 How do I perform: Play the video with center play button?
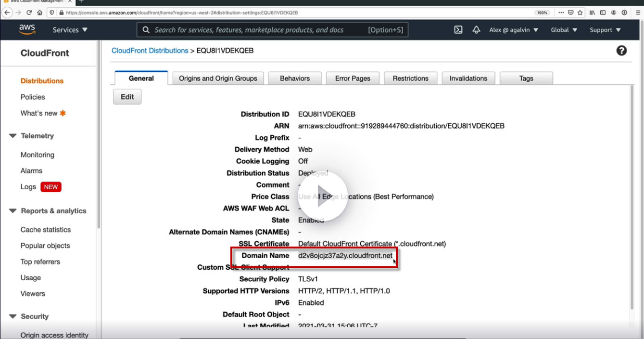click(x=323, y=196)
